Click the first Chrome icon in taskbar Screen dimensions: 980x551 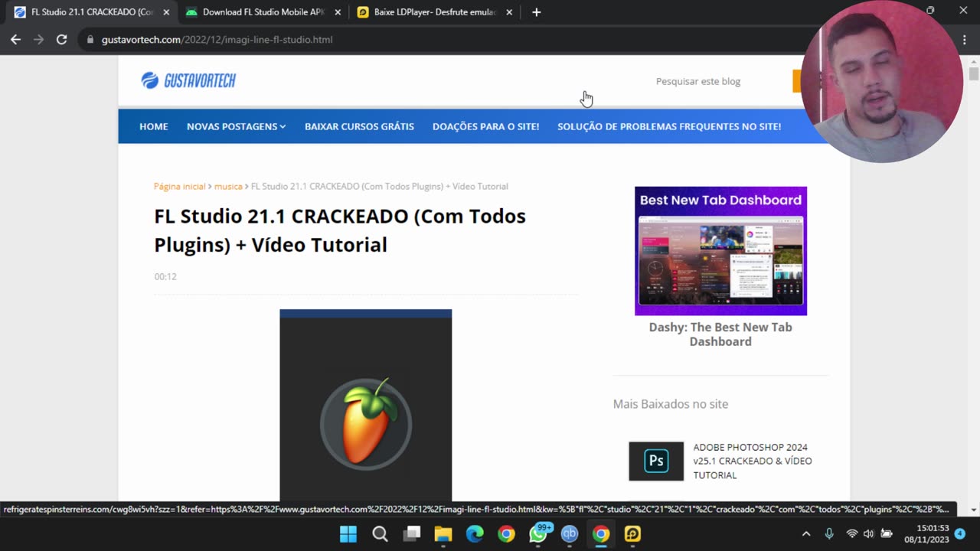(x=506, y=533)
